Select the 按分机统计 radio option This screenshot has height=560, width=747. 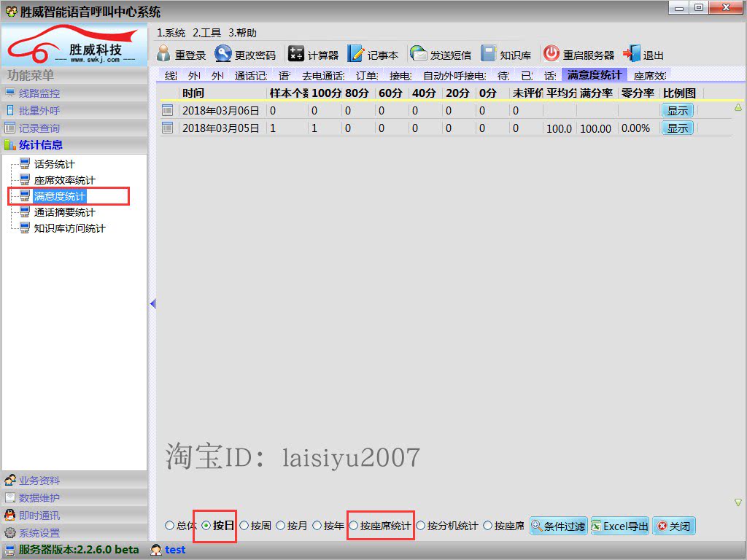(x=447, y=526)
